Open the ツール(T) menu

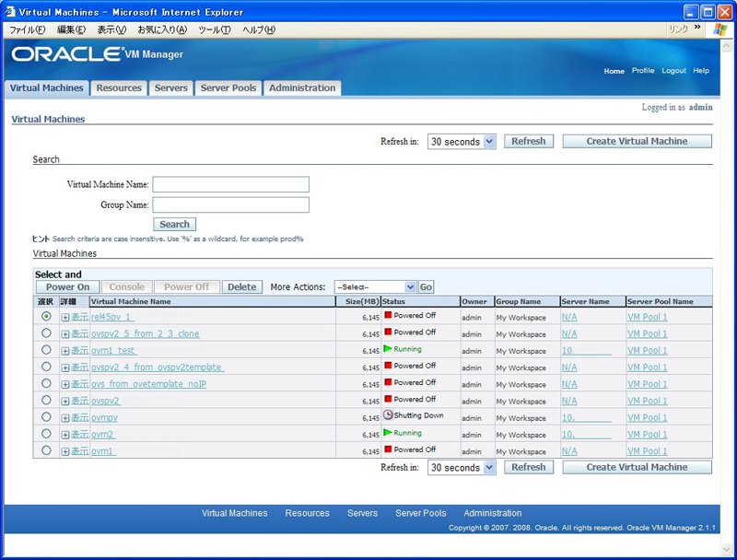tap(215, 29)
